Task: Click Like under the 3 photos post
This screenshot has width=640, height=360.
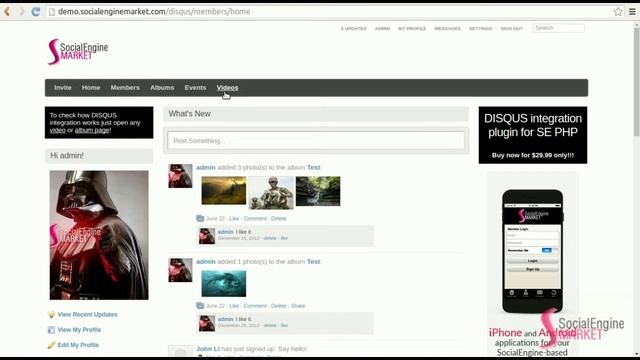Action: click(234, 218)
